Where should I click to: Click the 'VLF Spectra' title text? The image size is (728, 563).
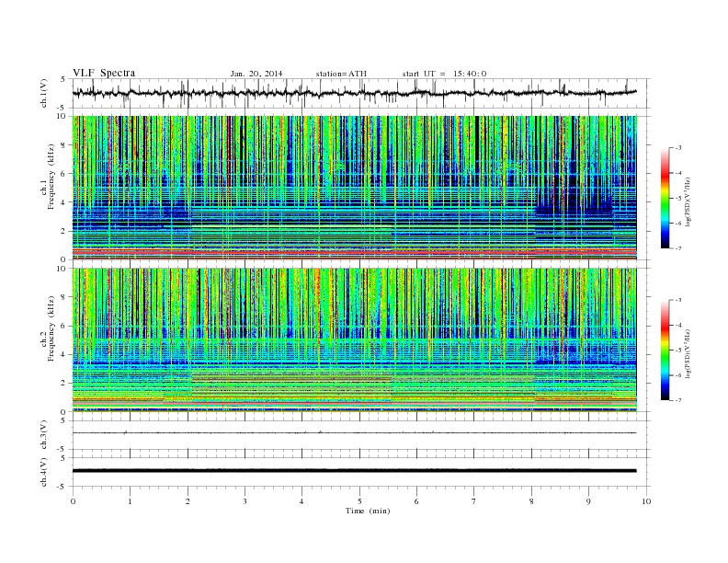tap(104, 73)
